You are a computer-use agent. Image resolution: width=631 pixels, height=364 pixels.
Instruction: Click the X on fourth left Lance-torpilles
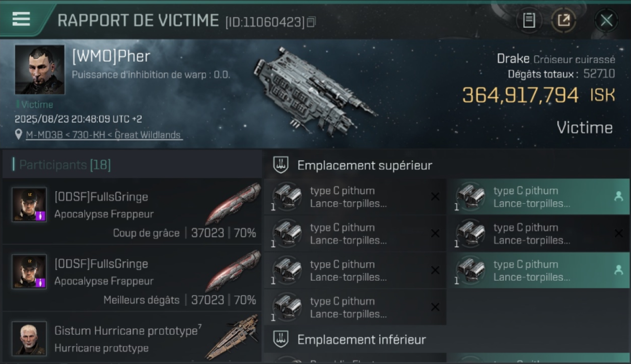pyautogui.click(x=435, y=307)
